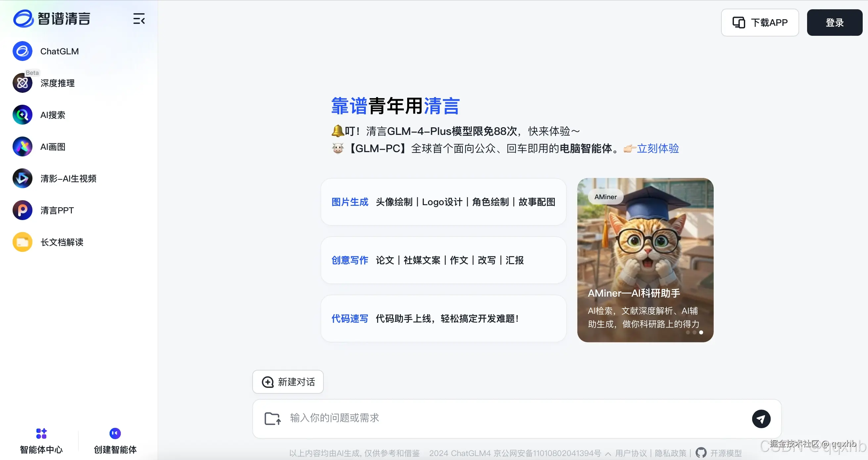
Task: Select the 深度推理 Beta feature
Action: (x=57, y=83)
